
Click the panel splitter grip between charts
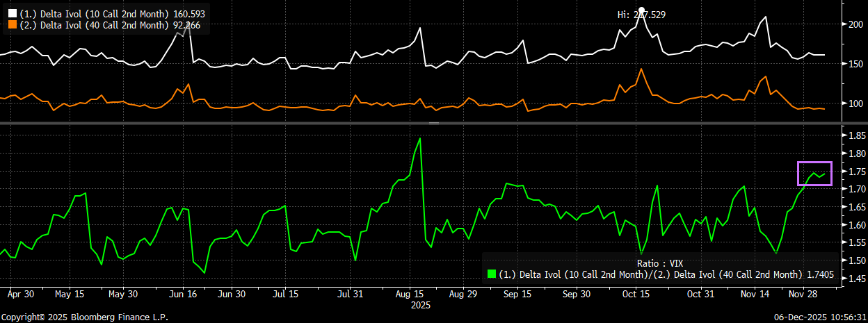tap(434, 123)
